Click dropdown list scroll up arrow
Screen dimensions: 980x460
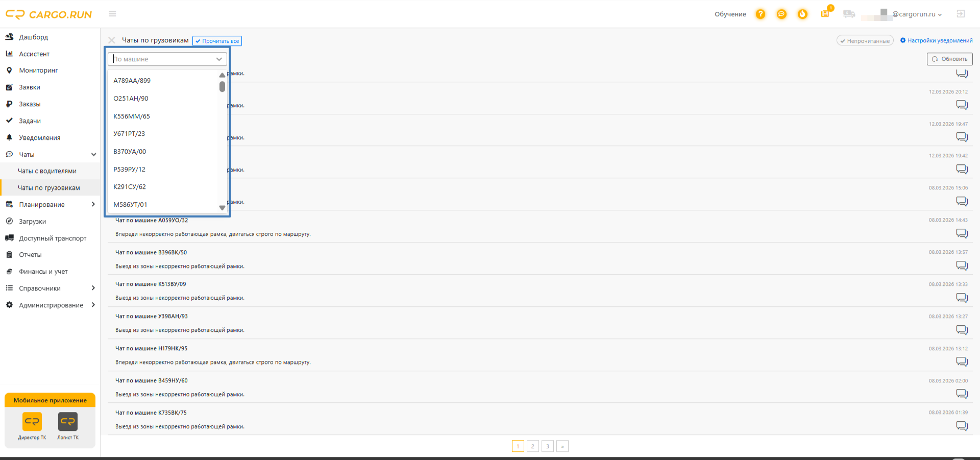(x=222, y=75)
